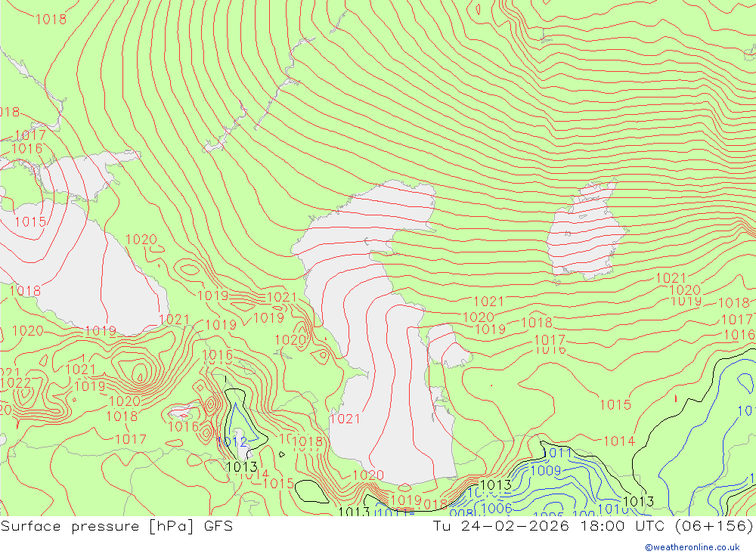Viewport: 756px width, 554px height.
Task: Select the blue 1009 isobar label
Action: coord(546,471)
